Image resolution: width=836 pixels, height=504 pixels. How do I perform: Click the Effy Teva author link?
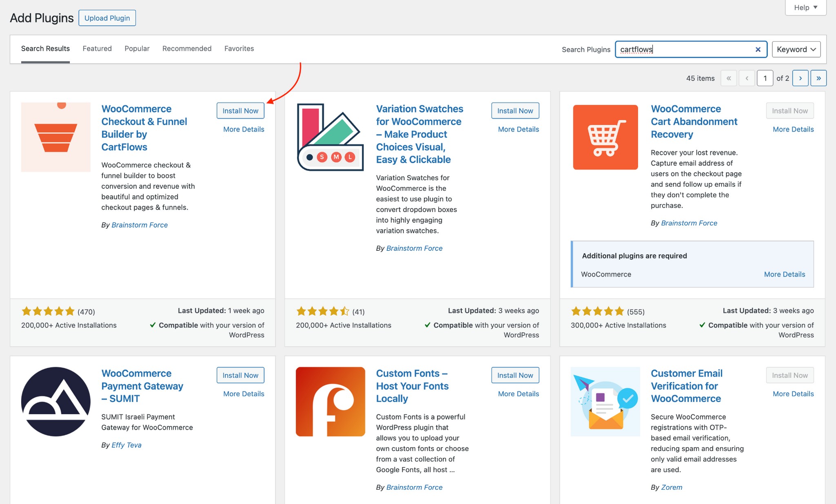126,445
